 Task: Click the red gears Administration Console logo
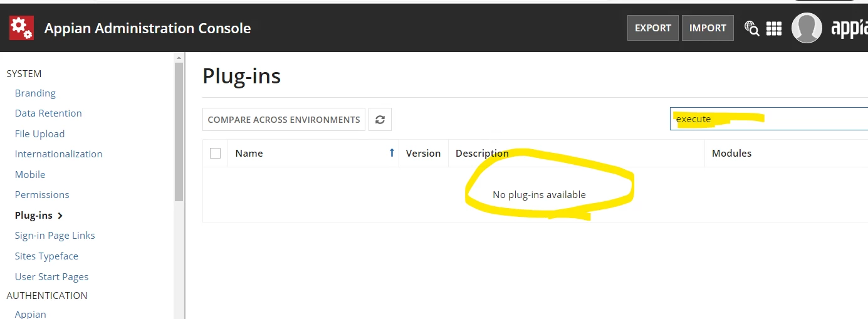tap(21, 28)
